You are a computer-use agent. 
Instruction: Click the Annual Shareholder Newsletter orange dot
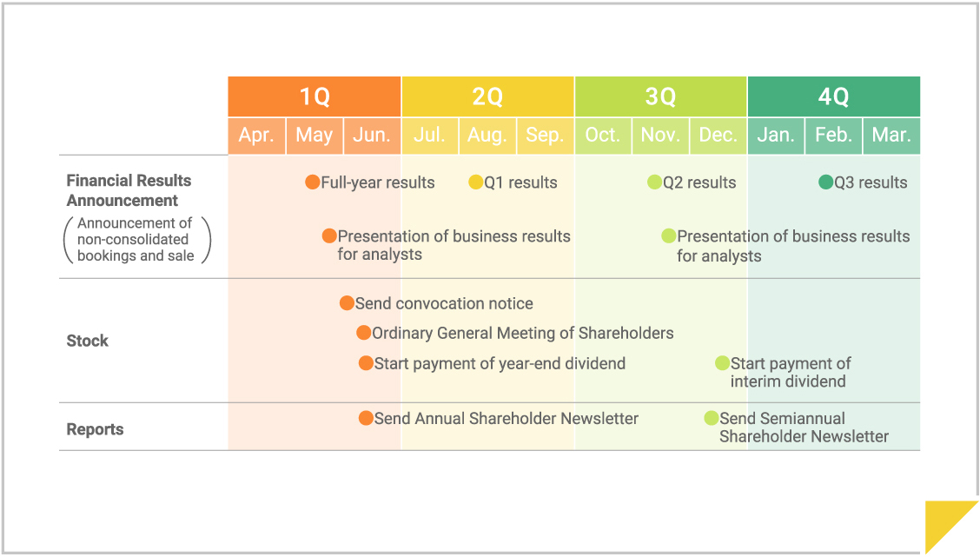[x=367, y=418]
